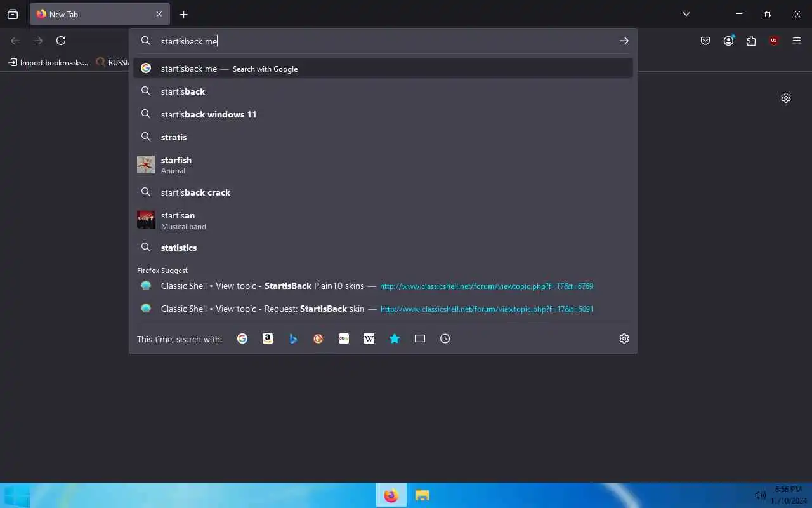Search this time with Amazon icon

(x=268, y=338)
